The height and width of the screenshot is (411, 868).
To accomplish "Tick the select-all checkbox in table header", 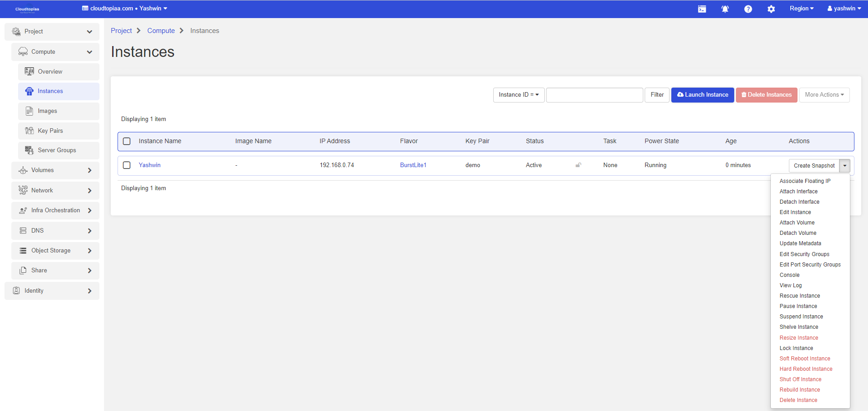I will tap(127, 141).
